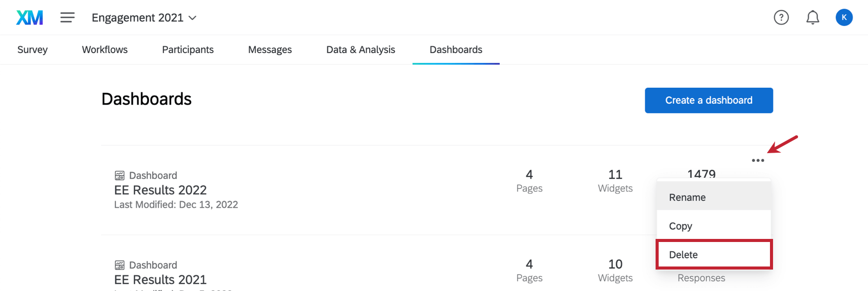Screen dimensions: 868x291
Task: Open the hamburger navigation menu
Action: coord(67,18)
